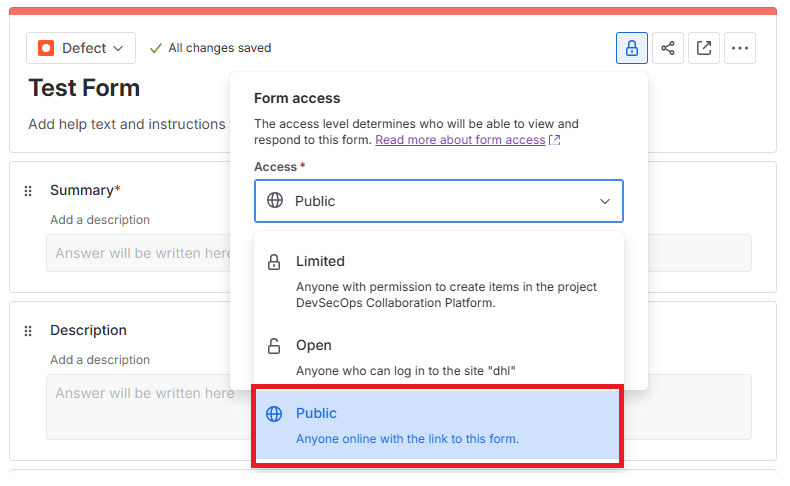Expand the Defect work type dropdown

pyautogui.click(x=81, y=48)
